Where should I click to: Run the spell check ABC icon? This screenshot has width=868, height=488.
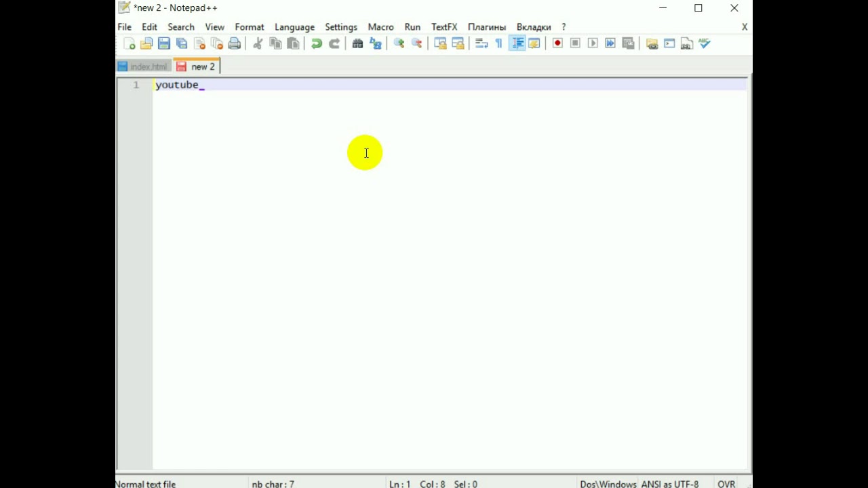pyautogui.click(x=705, y=43)
